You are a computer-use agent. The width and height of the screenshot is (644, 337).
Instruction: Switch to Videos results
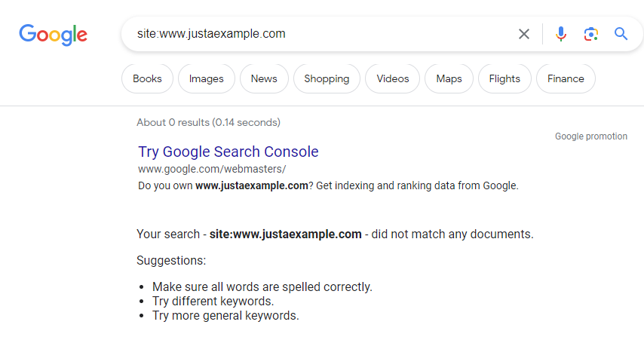tap(393, 78)
